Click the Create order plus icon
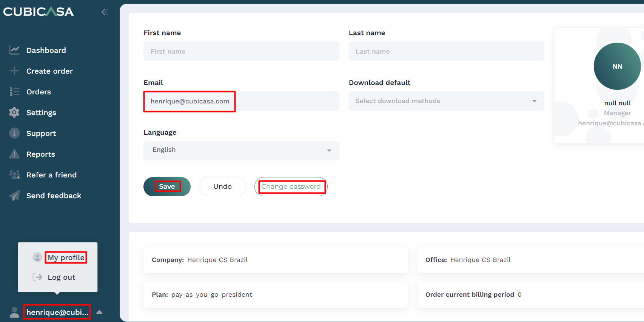This screenshot has height=322, width=644. [14, 71]
